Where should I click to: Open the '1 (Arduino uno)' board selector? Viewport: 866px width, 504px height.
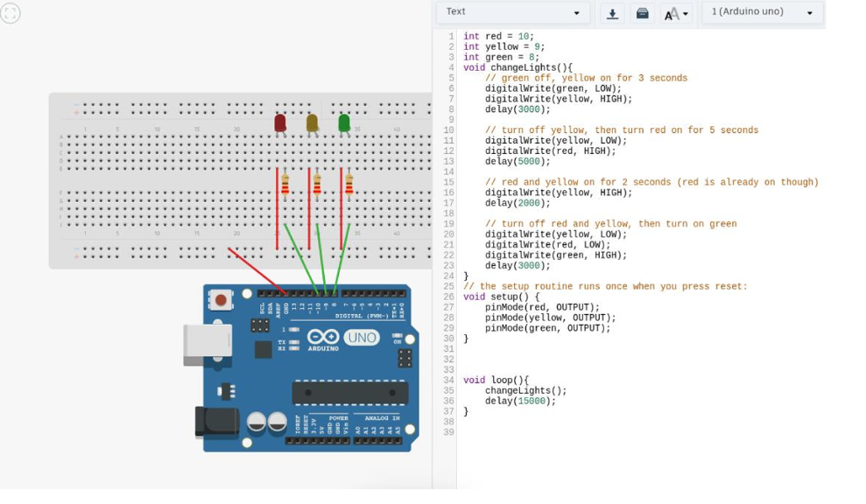click(762, 12)
